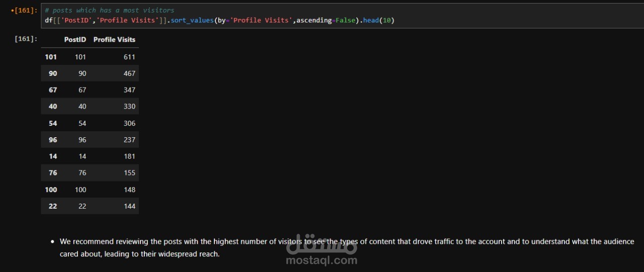Click PostID cell 100 in the table
Screen dimensions: 644x272
tap(80, 190)
